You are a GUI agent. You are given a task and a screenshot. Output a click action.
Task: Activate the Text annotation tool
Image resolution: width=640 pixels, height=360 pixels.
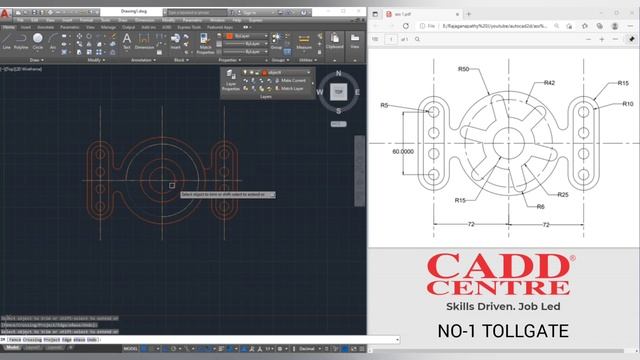click(x=127, y=41)
